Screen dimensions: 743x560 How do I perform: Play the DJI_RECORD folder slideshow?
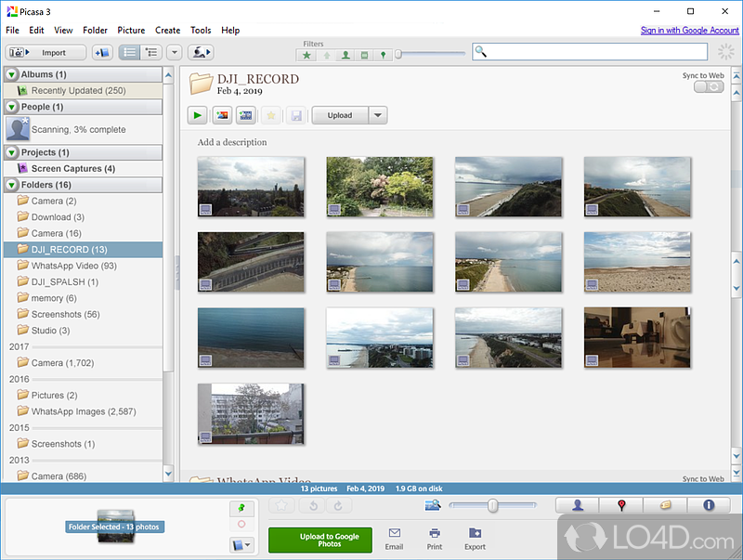(198, 115)
